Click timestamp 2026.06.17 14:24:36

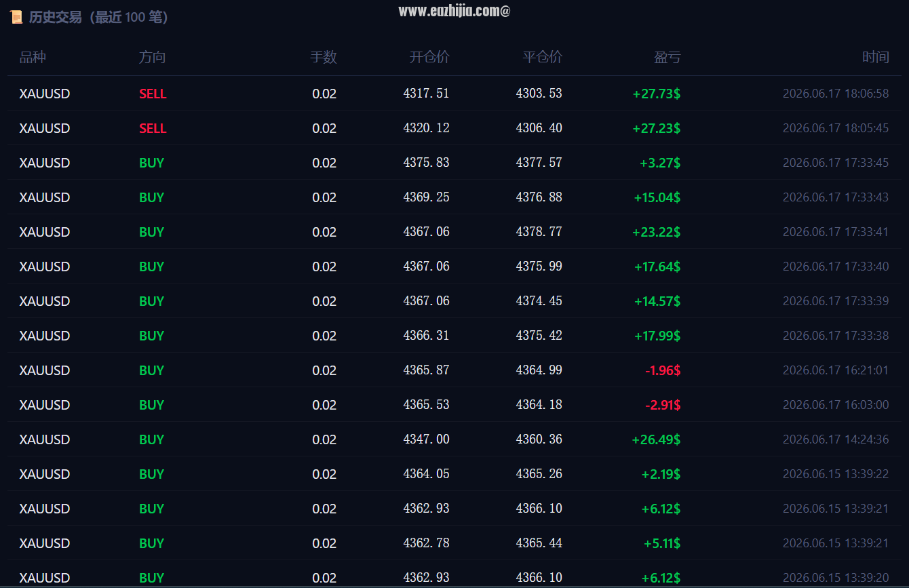click(x=836, y=439)
